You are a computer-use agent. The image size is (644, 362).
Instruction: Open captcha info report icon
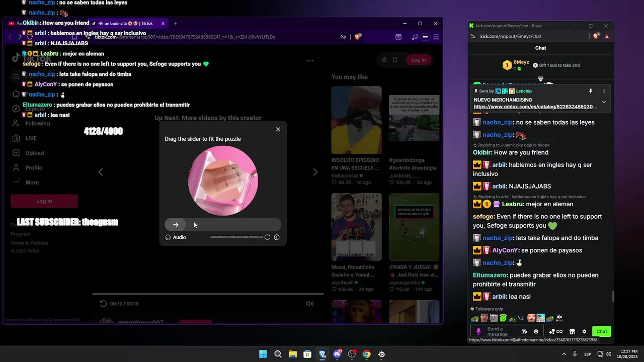tap(277, 237)
